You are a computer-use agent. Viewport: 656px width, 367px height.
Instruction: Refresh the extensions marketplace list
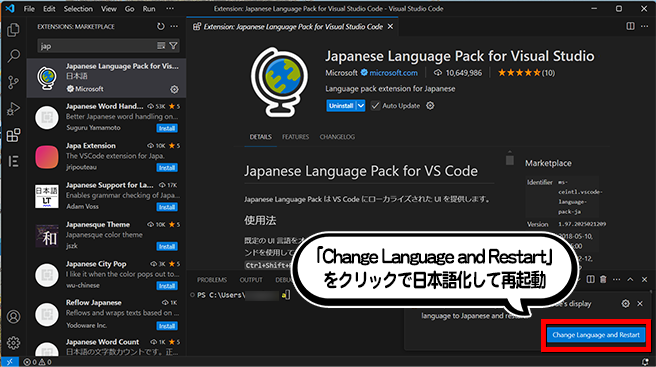coord(161,26)
